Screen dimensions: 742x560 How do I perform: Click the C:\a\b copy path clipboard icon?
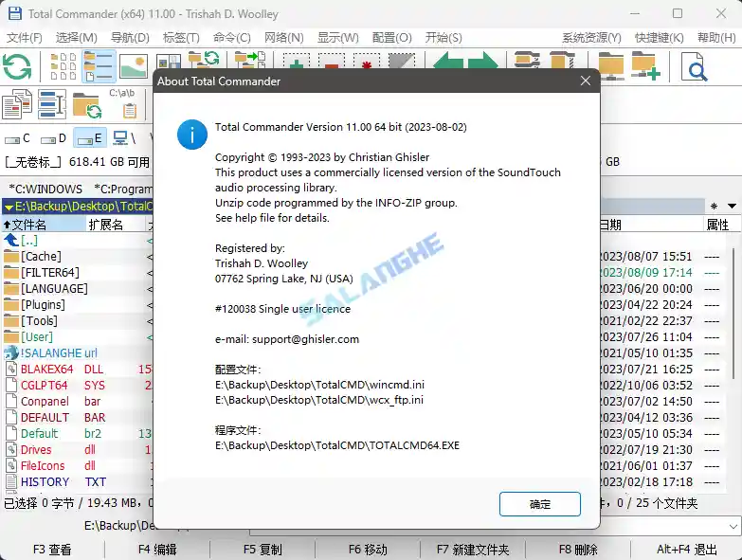[123, 103]
